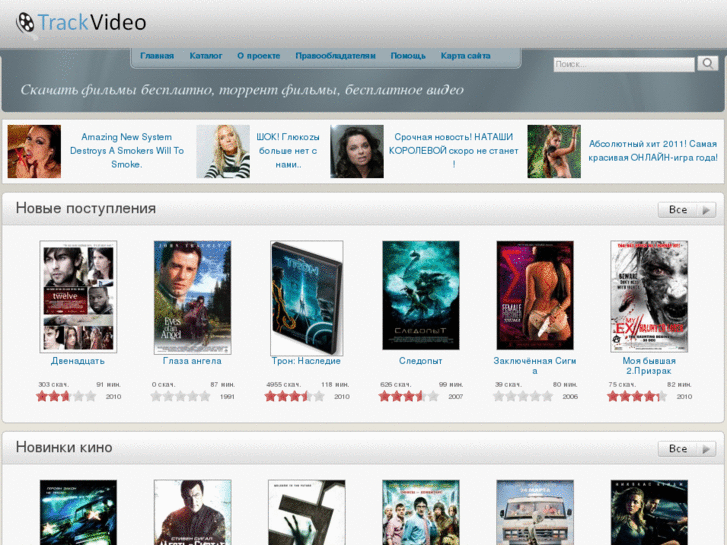Open the Моя бывшая 2.Призрак poster
Viewport: 727px width, 545px height.
pos(649,296)
